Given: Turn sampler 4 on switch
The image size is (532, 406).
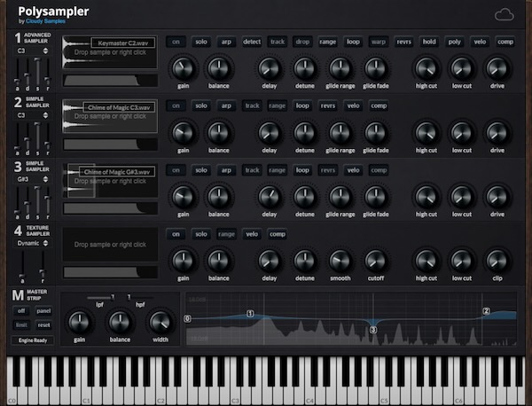Looking at the screenshot, I should (x=176, y=234).
